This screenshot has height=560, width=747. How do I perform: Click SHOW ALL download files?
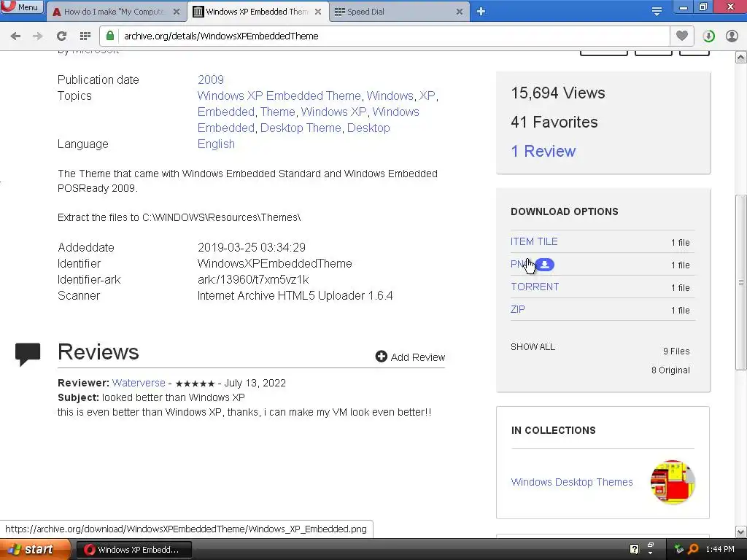[x=533, y=346]
